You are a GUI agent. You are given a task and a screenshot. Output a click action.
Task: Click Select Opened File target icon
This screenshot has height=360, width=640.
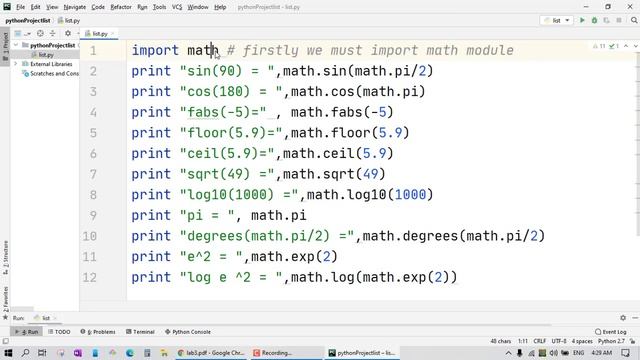(40, 33)
